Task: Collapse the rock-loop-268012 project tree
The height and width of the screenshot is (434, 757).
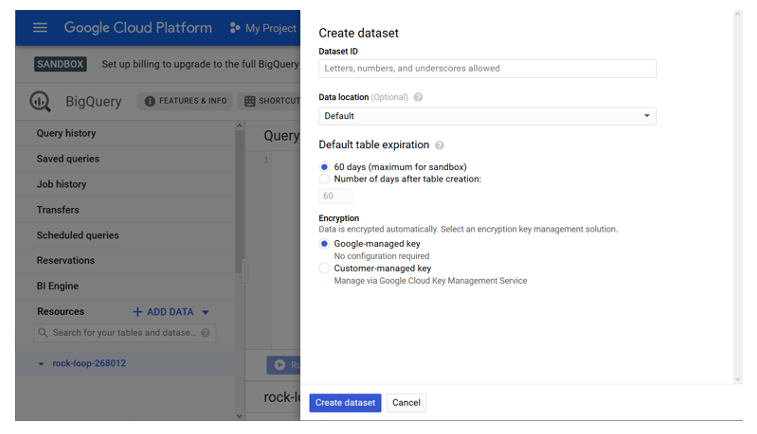Action: click(41, 364)
